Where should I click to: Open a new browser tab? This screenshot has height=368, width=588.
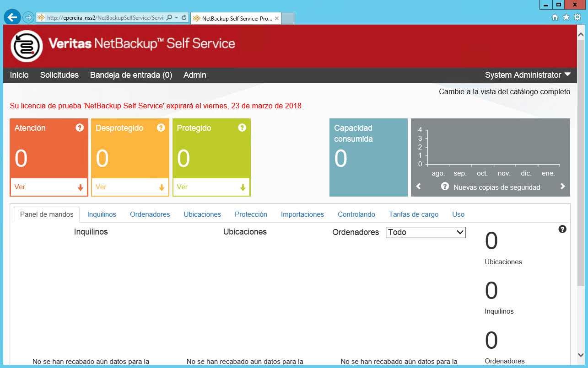pos(288,18)
